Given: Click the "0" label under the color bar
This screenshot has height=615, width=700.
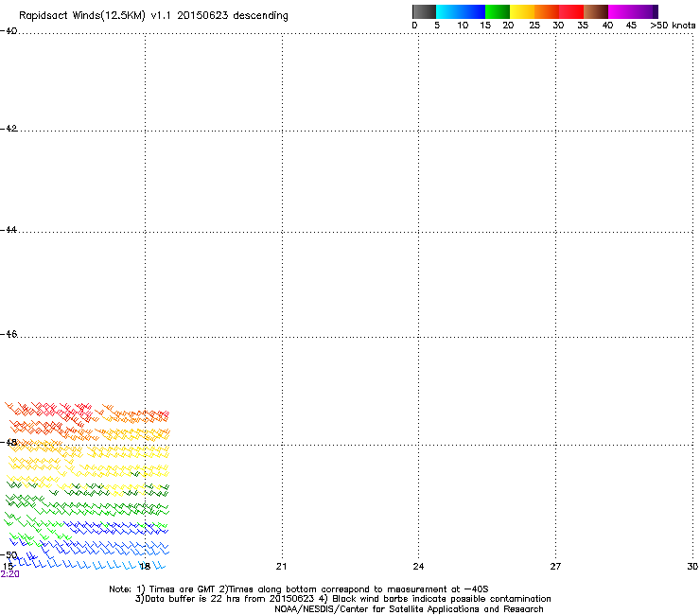Looking at the screenshot, I should pos(414,26).
